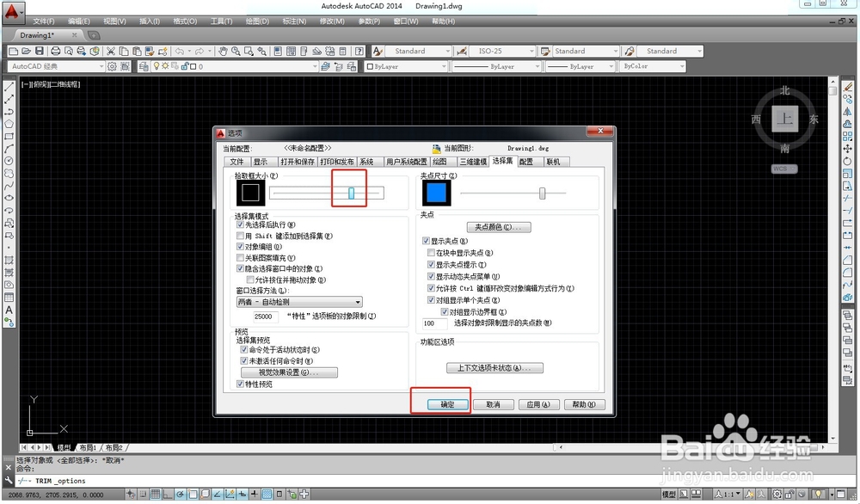
Task: Click the Text Style A brush icon
Action: [x=378, y=51]
